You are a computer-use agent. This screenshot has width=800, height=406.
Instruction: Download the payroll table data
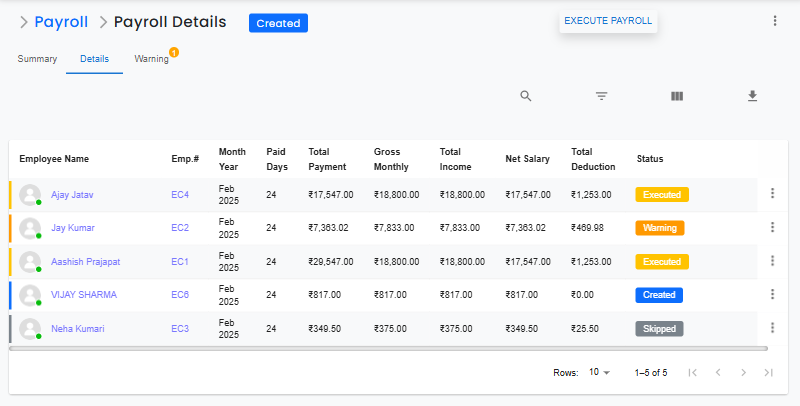753,96
